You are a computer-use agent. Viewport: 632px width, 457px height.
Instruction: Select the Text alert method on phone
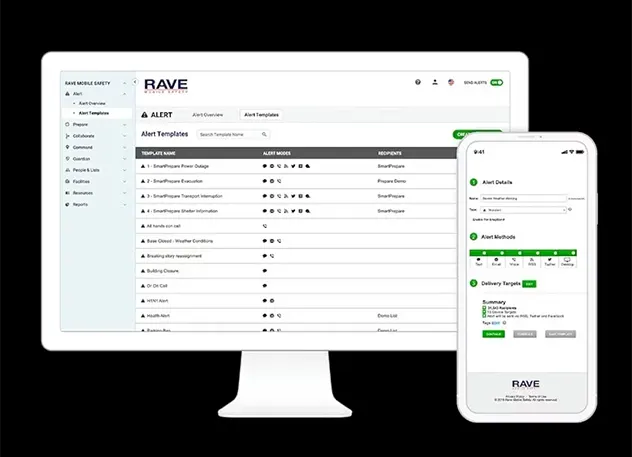(x=478, y=261)
